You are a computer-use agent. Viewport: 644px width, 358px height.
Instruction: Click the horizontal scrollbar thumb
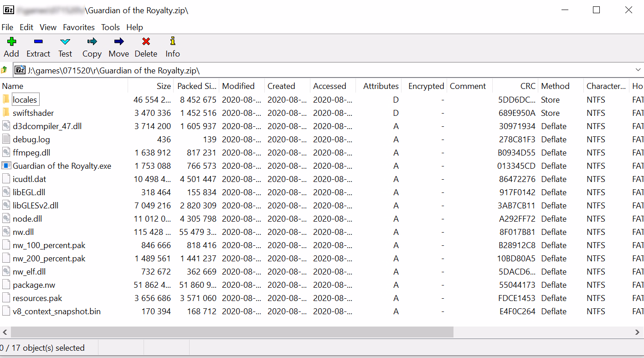coord(232,332)
